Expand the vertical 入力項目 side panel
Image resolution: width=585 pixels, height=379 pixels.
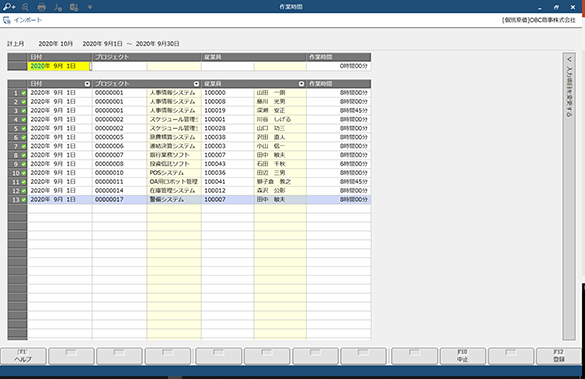click(x=569, y=196)
